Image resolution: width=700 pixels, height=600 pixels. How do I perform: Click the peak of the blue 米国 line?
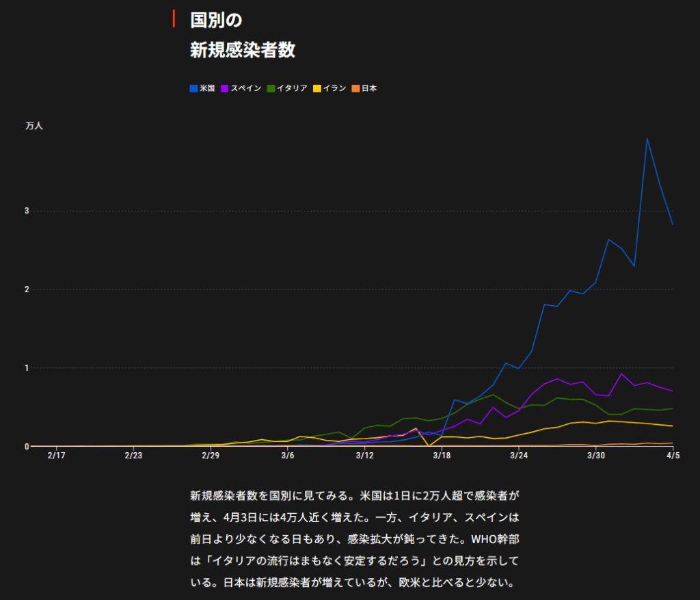pos(647,139)
